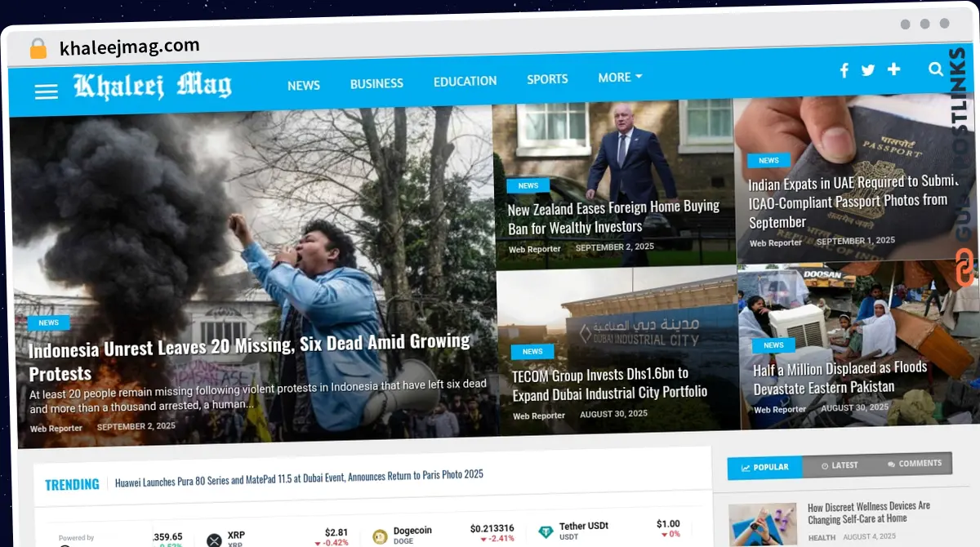This screenshot has height=547, width=980.
Task: Open the search magnifier icon
Action: [936, 69]
